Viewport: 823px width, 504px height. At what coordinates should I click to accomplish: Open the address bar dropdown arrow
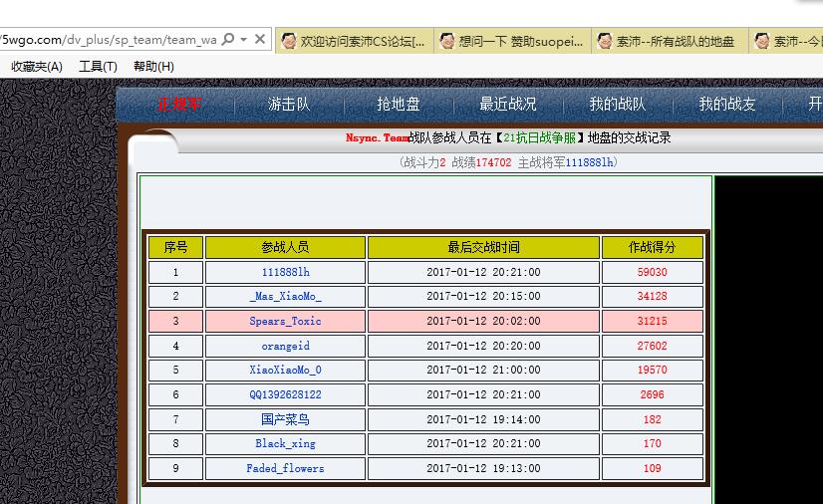[244, 40]
